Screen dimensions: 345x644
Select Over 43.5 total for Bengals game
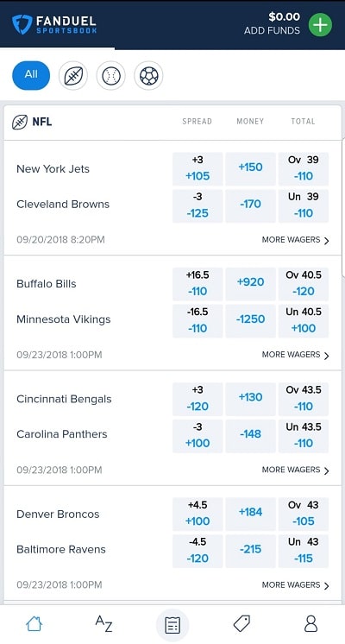click(303, 399)
